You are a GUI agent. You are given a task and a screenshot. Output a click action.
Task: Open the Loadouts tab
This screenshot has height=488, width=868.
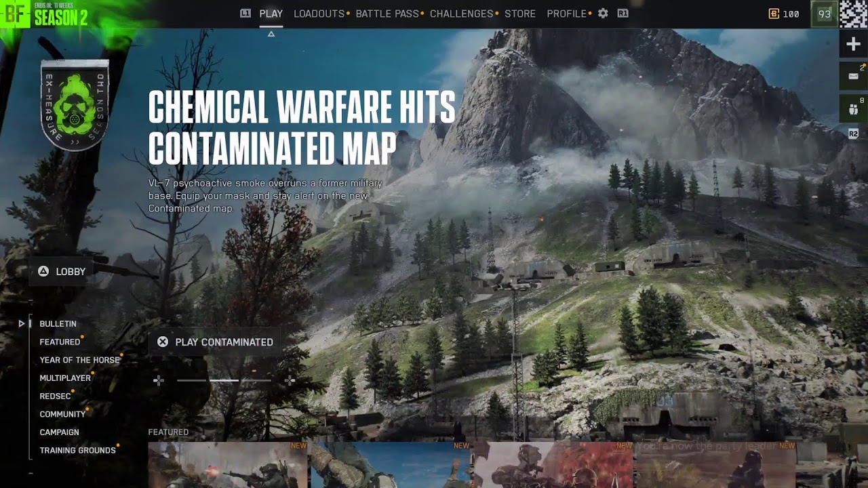319,14
